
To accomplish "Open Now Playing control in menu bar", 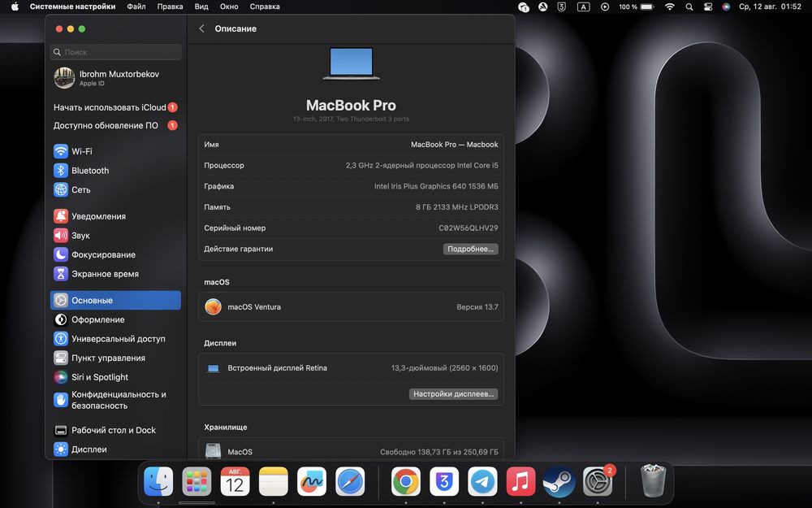I will pos(605,7).
